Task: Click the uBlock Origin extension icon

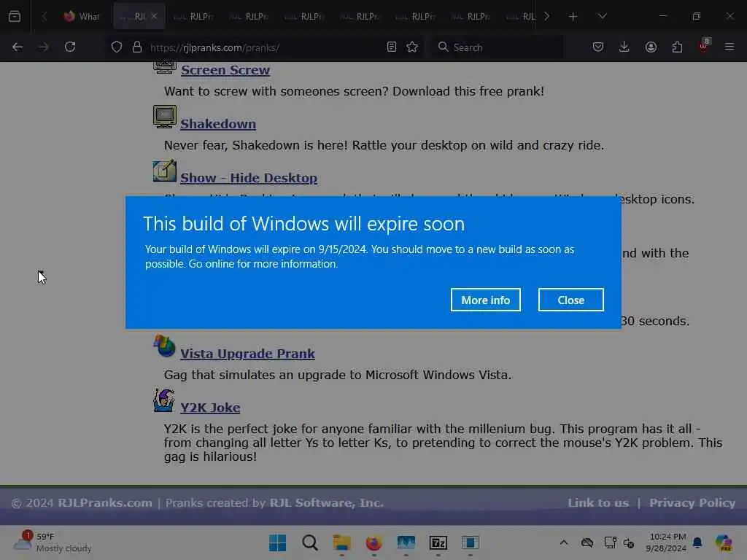Action: click(x=704, y=46)
